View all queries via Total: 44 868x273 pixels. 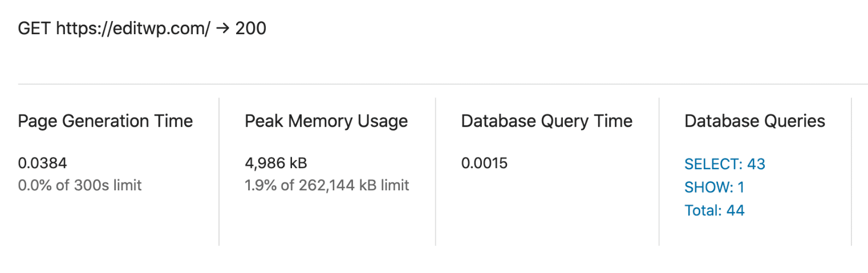pyautogui.click(x=714, y=211)
